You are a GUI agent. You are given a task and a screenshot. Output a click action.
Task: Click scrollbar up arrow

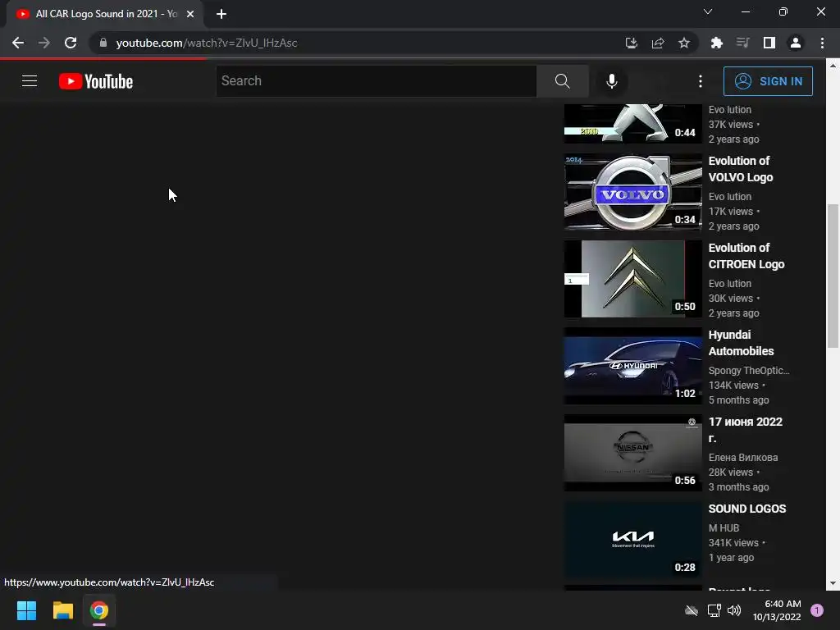(x=833, y=66)
